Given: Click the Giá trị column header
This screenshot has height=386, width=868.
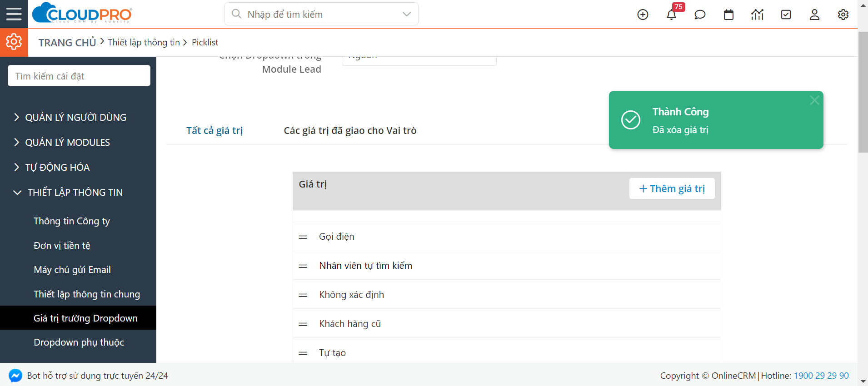Looking at the screenshot, I should tap(313, 184).
